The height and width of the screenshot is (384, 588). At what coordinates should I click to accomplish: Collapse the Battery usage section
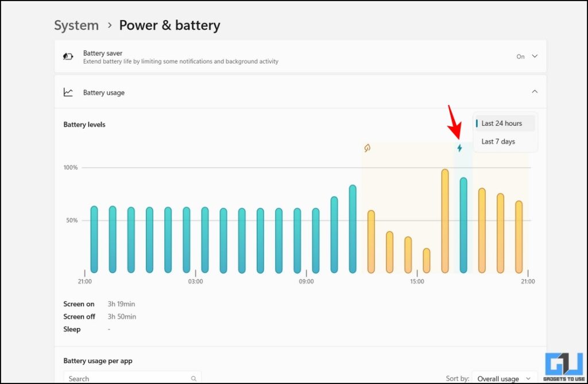coord(535,91)
